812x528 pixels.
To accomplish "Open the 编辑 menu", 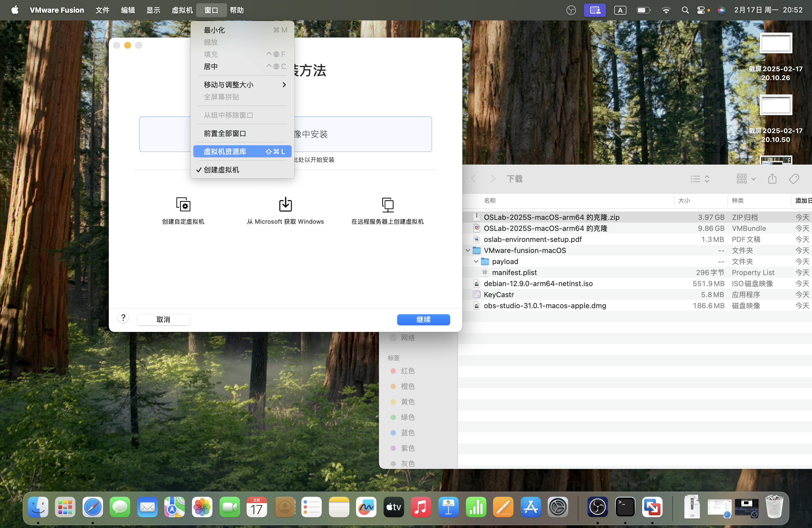I will point(128,10).
